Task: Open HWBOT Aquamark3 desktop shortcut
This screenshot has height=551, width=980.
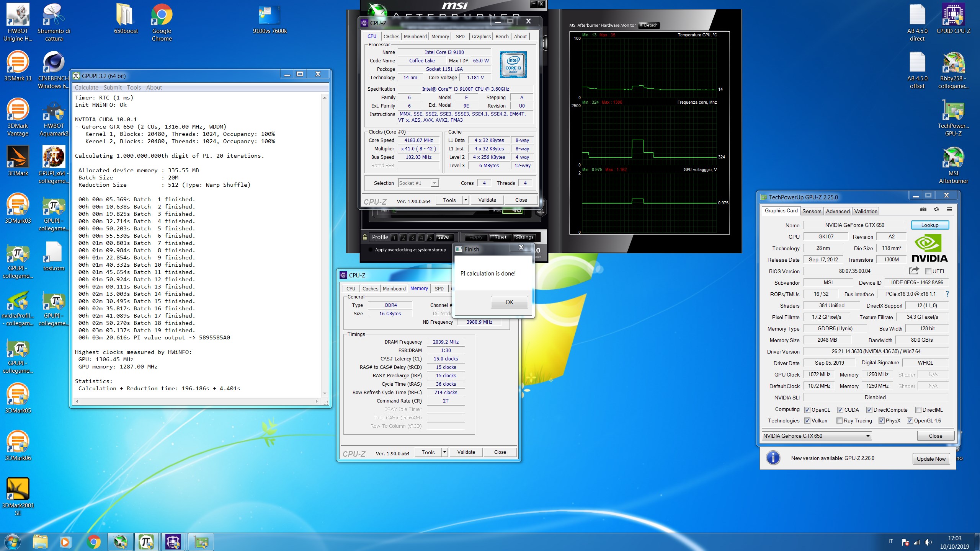Action: coord(54,117)
